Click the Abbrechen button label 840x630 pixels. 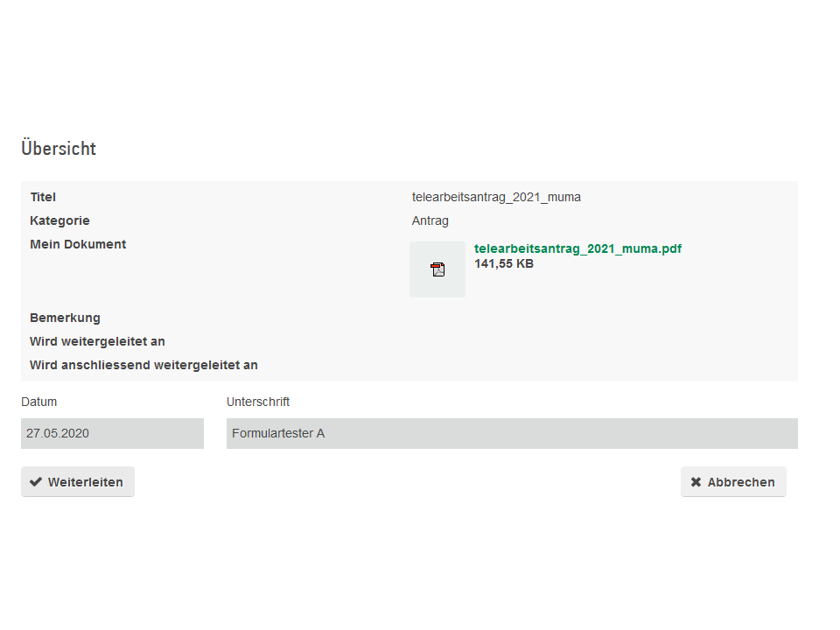pyautogui.click(x=741, y=482)
